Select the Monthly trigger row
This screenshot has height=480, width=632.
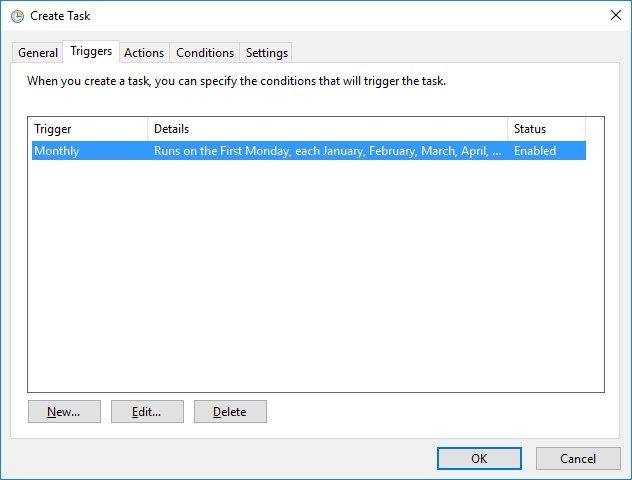tap(309, 151)
